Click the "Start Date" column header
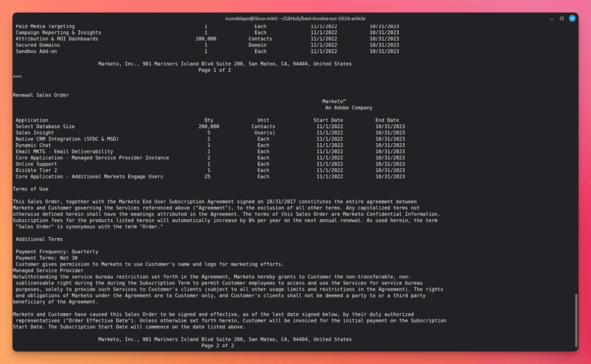Screen dimensions: 591x364 click(x=328, y=120)
